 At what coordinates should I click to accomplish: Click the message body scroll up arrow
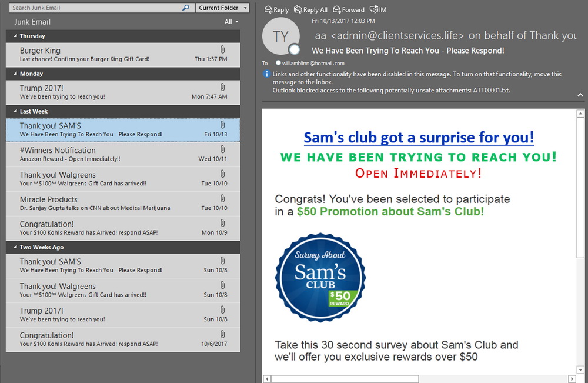pos(580,114)
